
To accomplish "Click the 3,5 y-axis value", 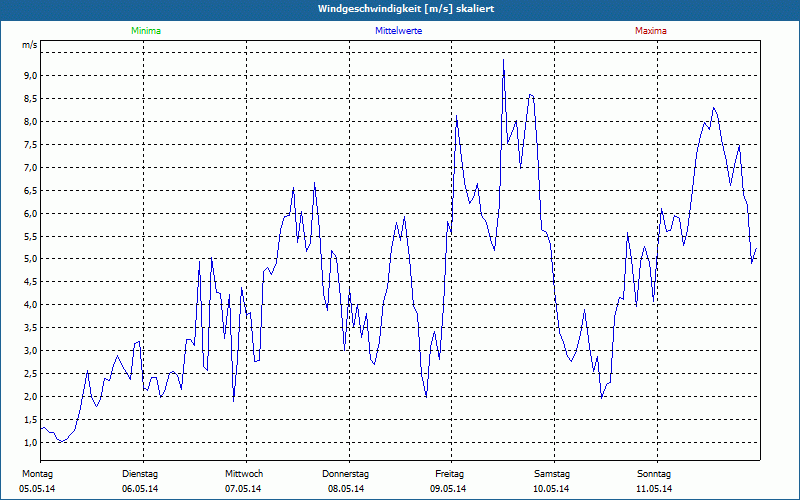I will (x=31, y=328).
